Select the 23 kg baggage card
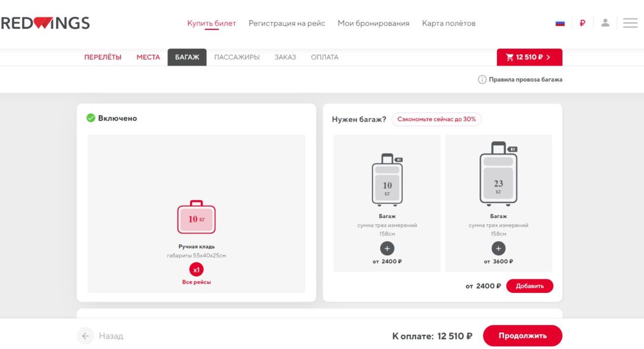The height and width of the screenshot is (349, 644). click(x=498, y=202)
